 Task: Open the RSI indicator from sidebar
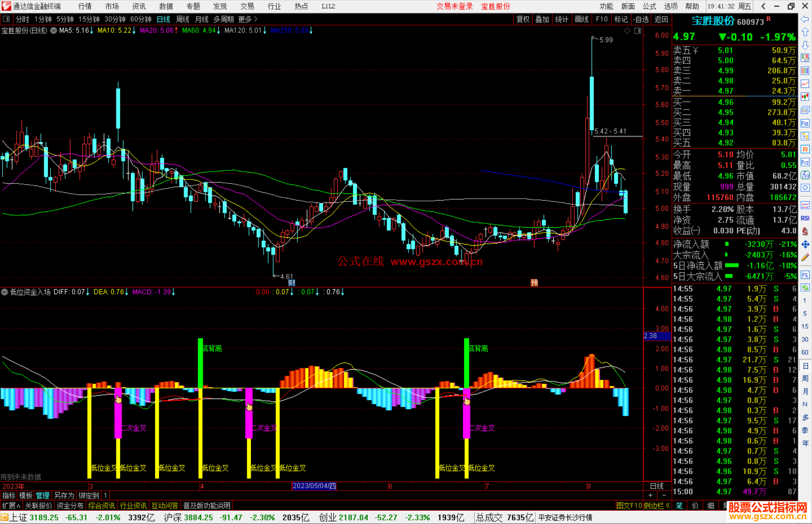click(x=805, y=218)
